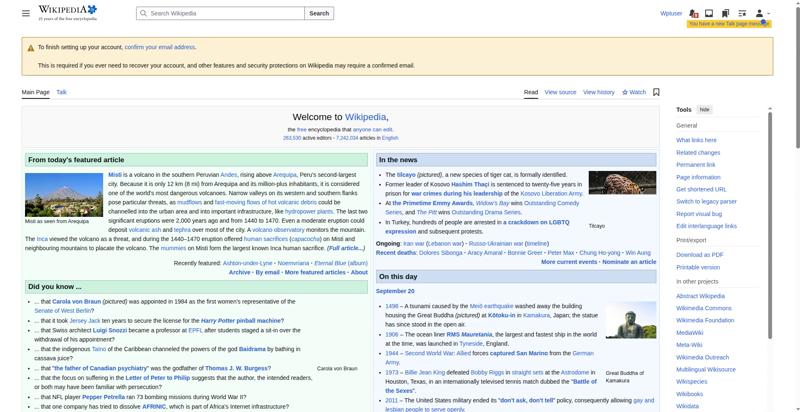
Task: Click confirm your email address link
Action: coord(160,47)
